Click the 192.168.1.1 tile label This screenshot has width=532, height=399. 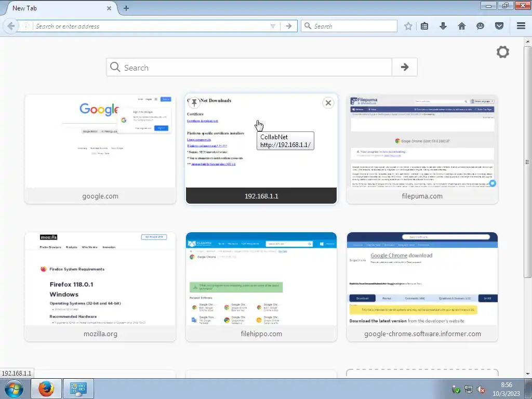[261, 196]
